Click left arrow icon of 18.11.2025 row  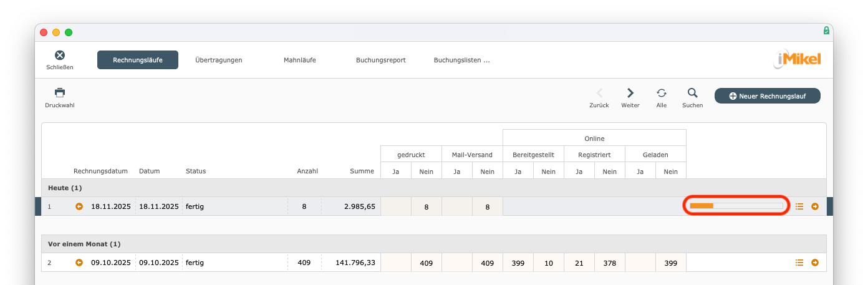click(79, 206)
